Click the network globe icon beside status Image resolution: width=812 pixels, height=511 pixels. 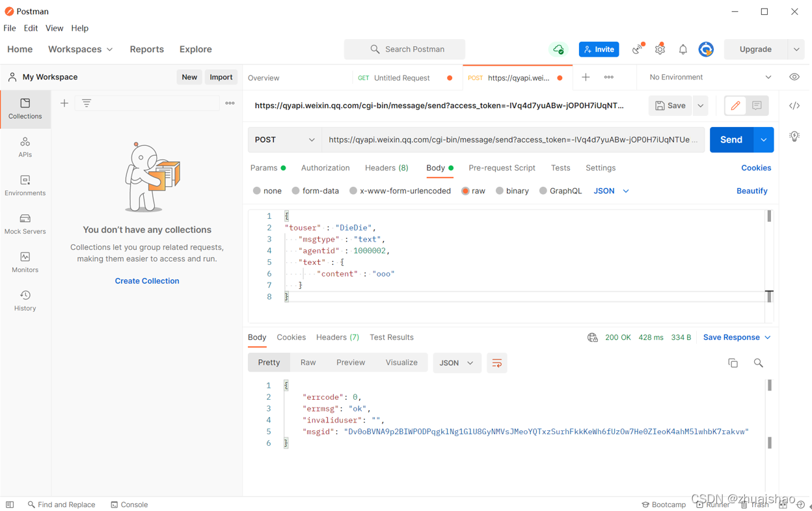(593, 337)
